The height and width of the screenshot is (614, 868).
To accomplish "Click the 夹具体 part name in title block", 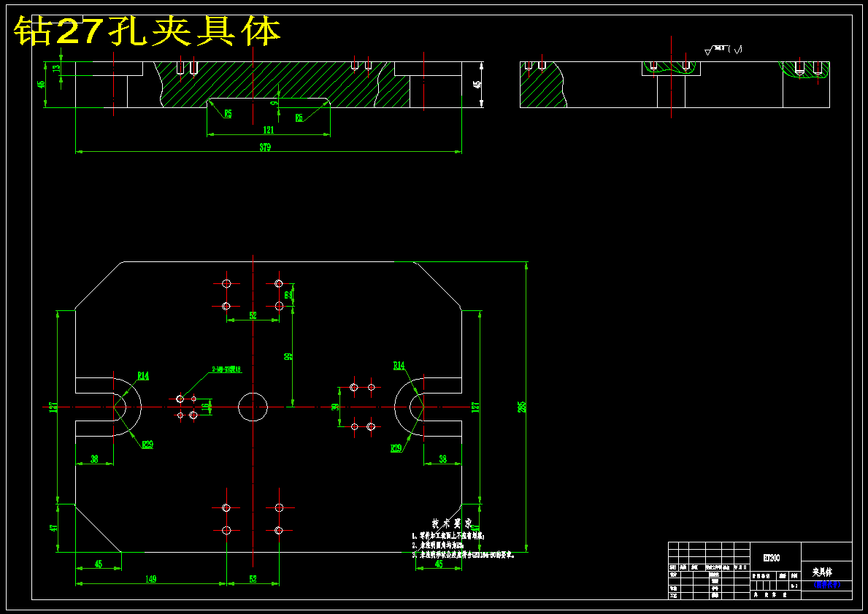I will 822,572.
